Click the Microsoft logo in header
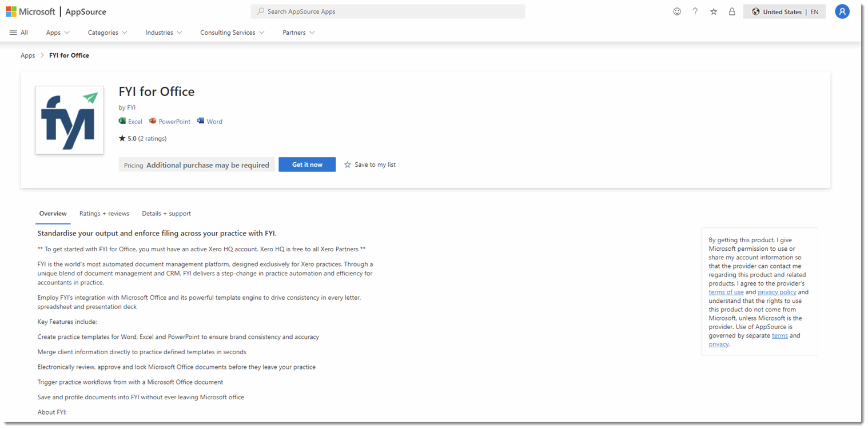This screenshot has width=868, height=429. (x=30, y=11)
